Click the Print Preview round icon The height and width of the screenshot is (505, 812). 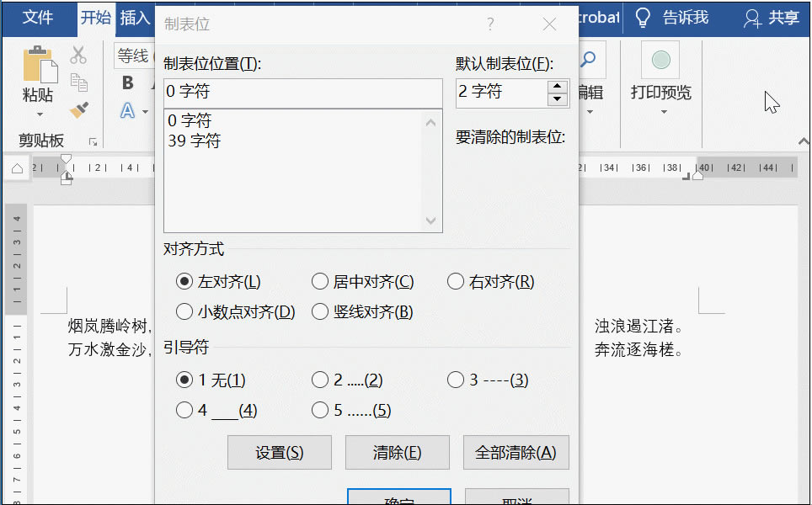click(660, 60)
